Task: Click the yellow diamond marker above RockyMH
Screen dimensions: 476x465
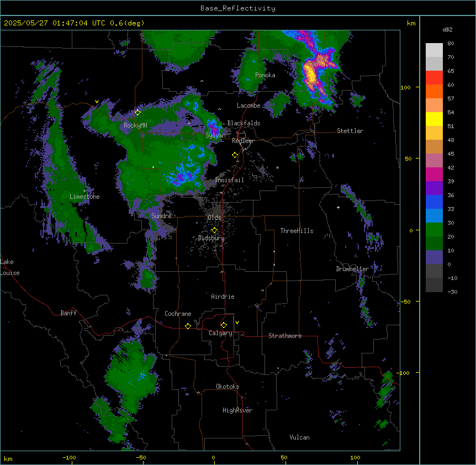Action: (137, 113)
